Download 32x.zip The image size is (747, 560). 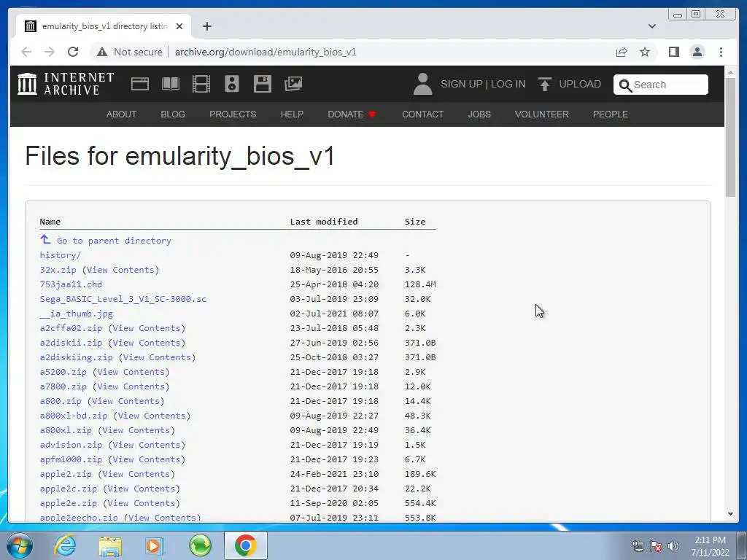(x=58, y=270)
